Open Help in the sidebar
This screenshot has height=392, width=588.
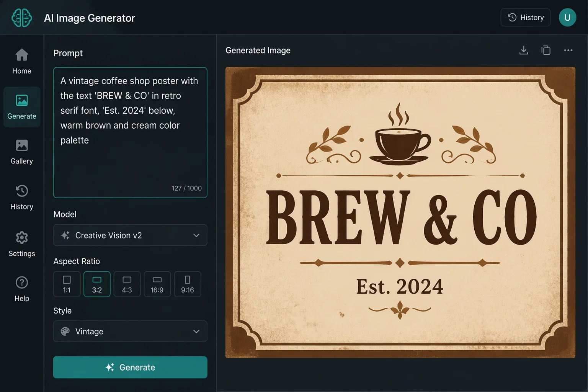point(22,289)
